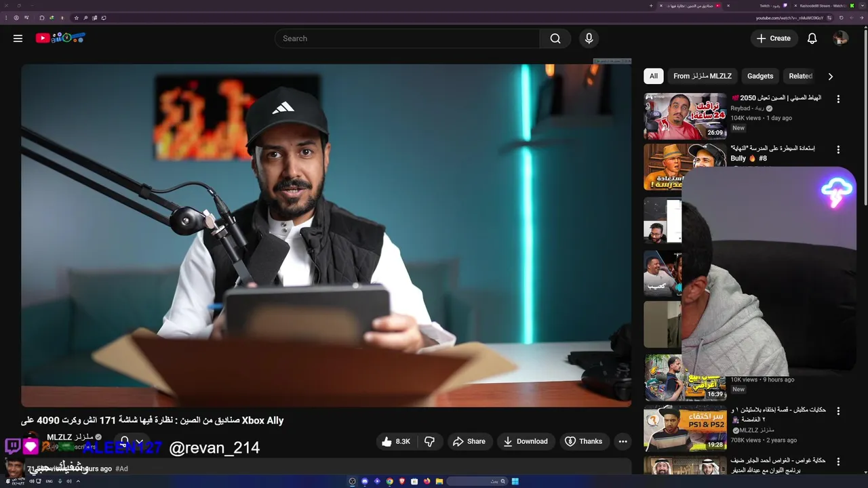Go forward in browser history
Viewport: 868px width, 488px height.
[x=852, y=18]
